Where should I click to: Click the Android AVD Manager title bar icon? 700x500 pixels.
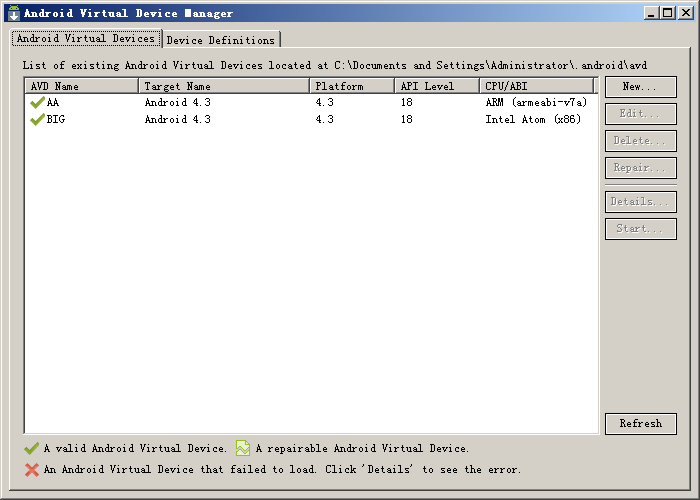[x=14, y=13]
